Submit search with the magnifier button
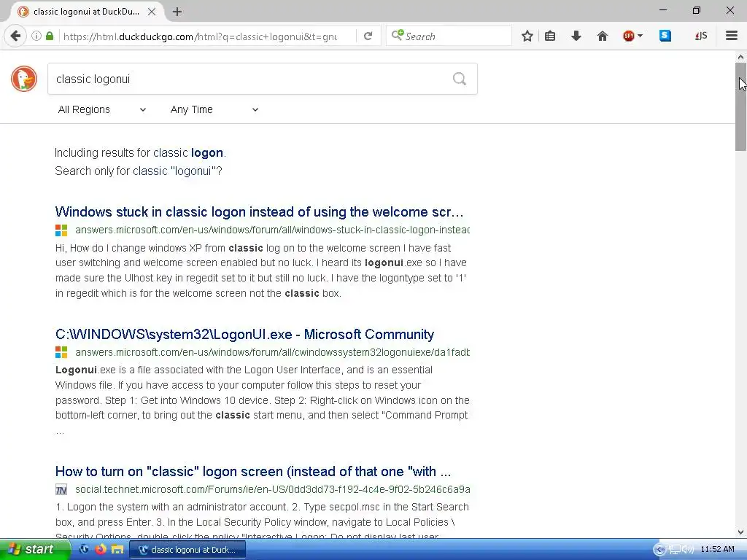Screen dimensions: 747x560 pyautogui.click(x=460, y=79)
